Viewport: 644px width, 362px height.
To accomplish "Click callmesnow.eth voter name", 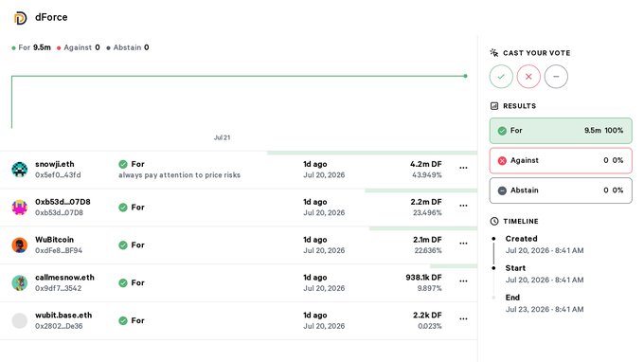I will [x=64, y=278].
